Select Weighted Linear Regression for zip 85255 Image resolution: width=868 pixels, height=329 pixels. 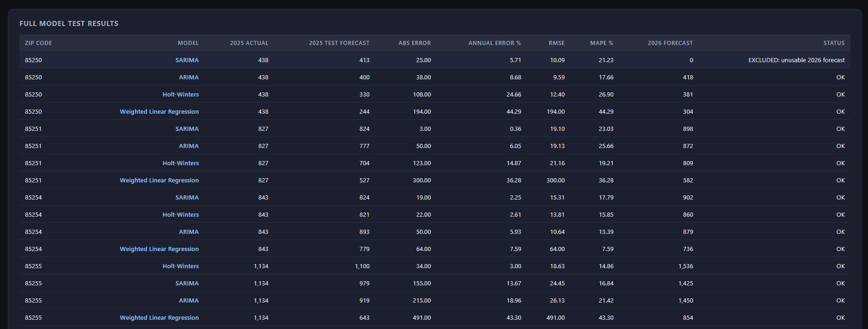point(159,318)
